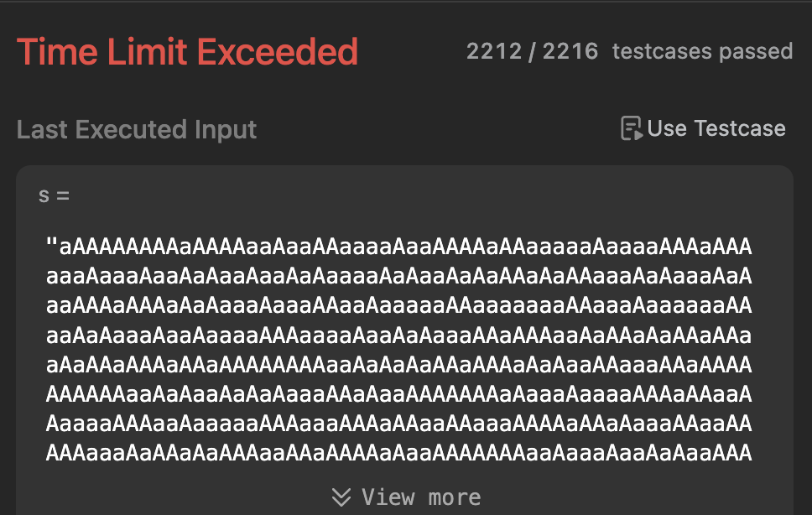Viewport: 812px width, 515px height.
Task: Click the Use Testcase text label
Action: [x=716, y=128]
